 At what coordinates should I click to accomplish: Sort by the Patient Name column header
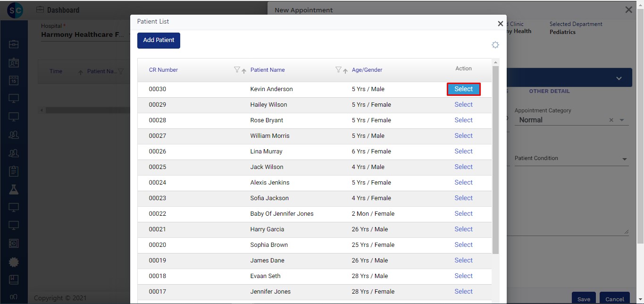pos(268,70)
